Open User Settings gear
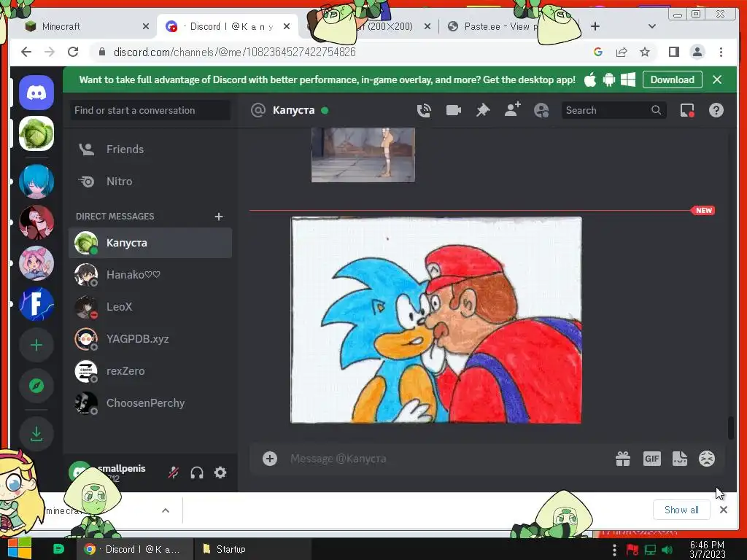 220,472
